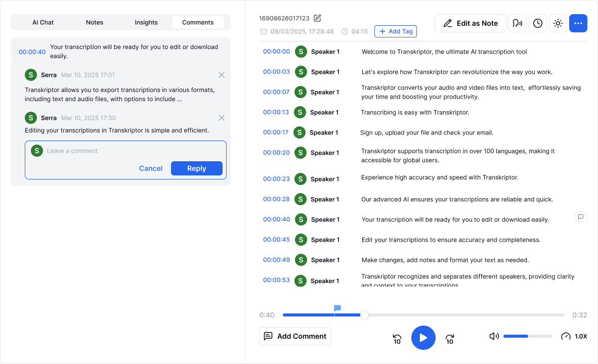
Task: Click the edit filename pencil icon
Action: click(x=317, y=18)
